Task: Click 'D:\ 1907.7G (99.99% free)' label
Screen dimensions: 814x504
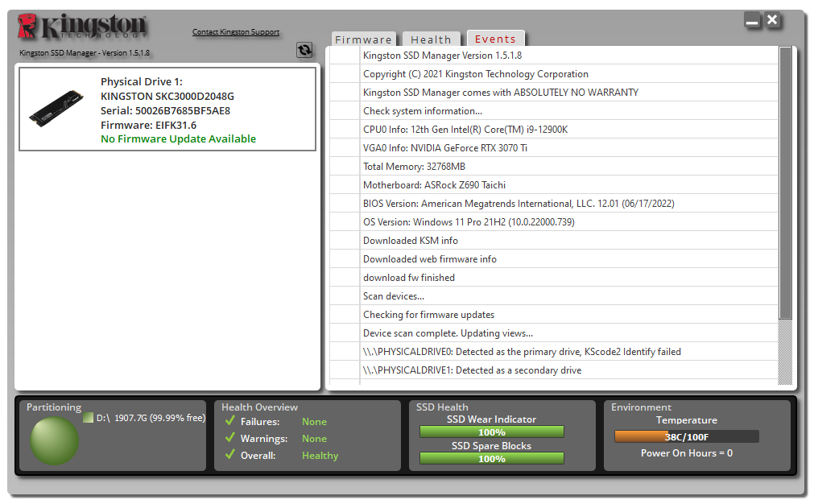Action: (x=151, y=418)
